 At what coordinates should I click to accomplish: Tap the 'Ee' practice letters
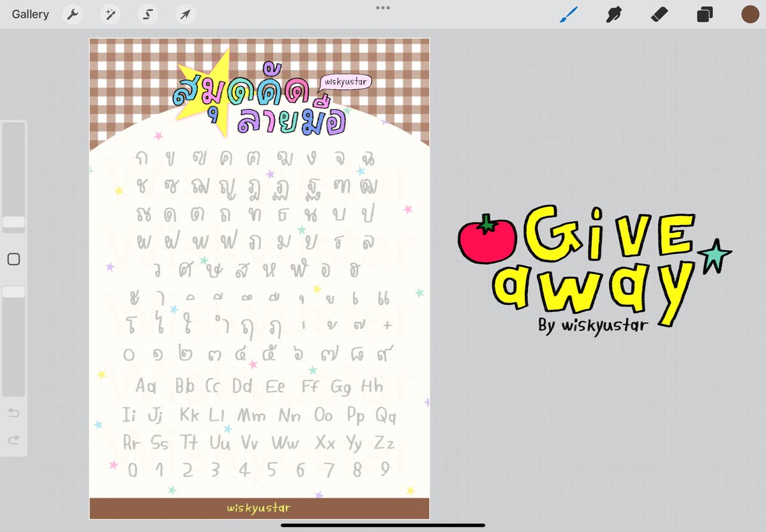click(x=275, y=386)
